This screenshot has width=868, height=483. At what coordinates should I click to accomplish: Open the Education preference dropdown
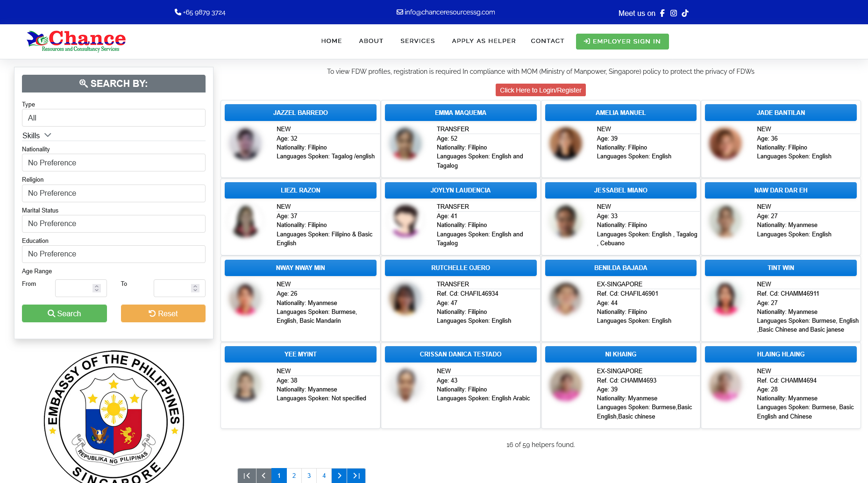click(114, 254)
